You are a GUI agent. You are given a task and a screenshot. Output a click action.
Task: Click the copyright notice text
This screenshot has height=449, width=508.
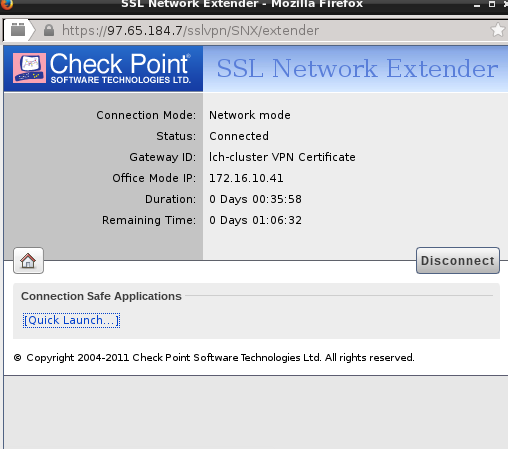tap(214, 358)
